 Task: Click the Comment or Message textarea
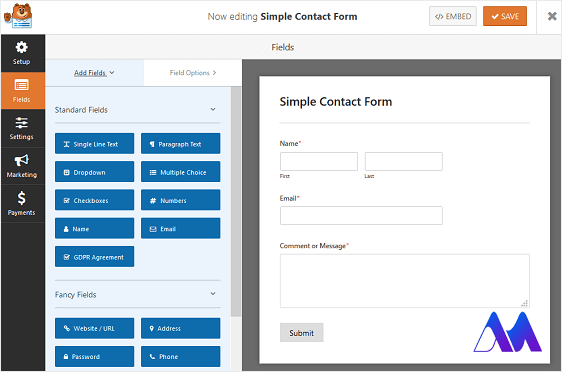(405, 281)
